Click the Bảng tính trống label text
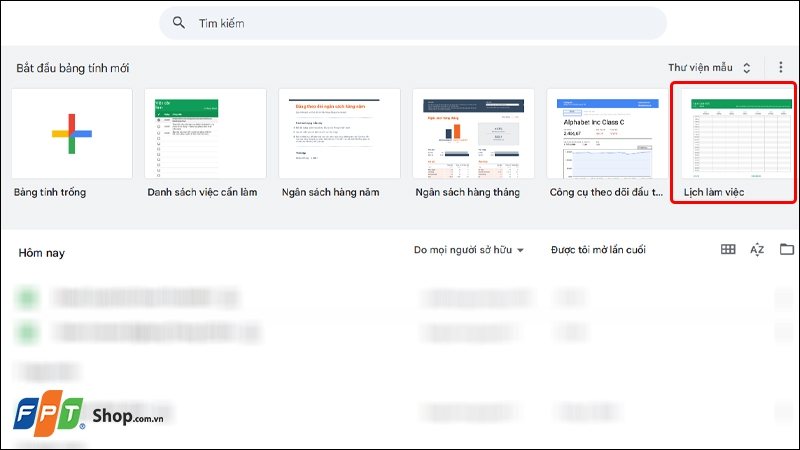The image size is (800, 450). [50, 192]
